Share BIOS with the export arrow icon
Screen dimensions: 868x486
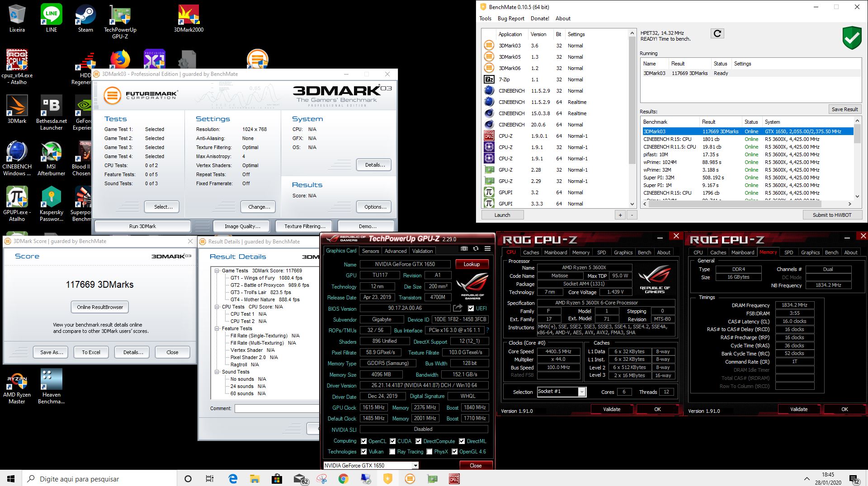tap(458, 308)
